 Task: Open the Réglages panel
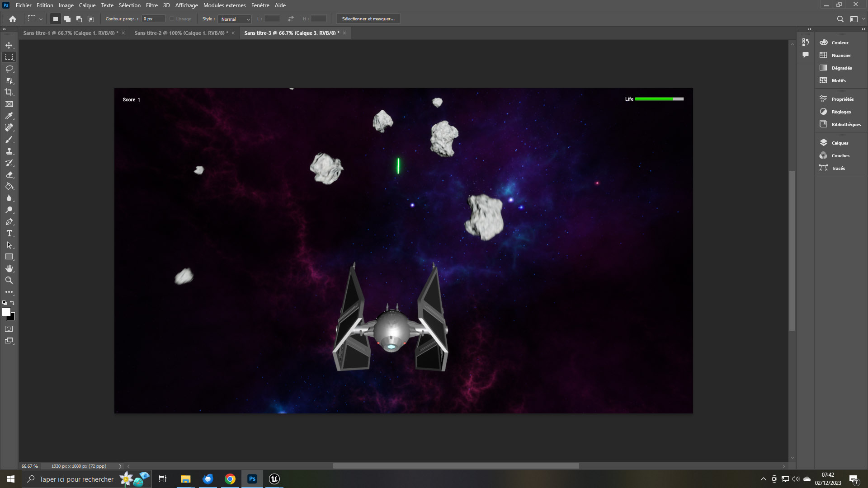841,112
